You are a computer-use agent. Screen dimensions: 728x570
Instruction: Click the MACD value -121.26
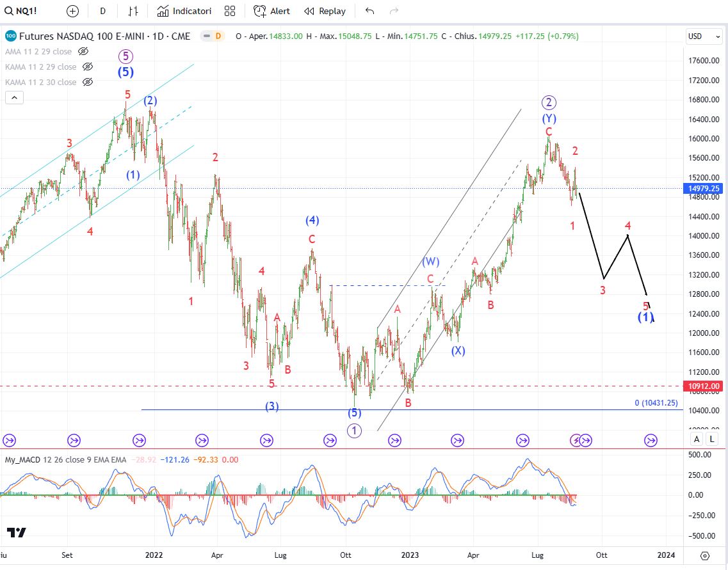[175, 459]
